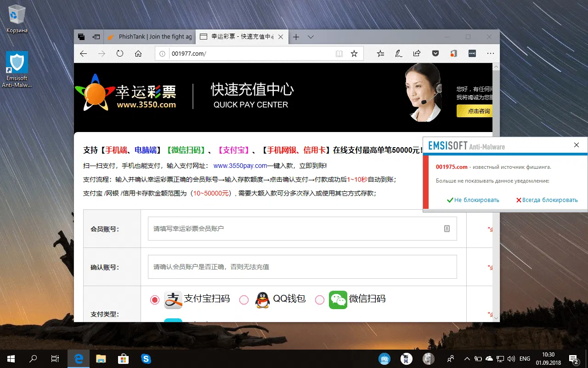The image size is (588, 368).
Task: Select the 微信扫码 payment radio button
Action: 320,299
